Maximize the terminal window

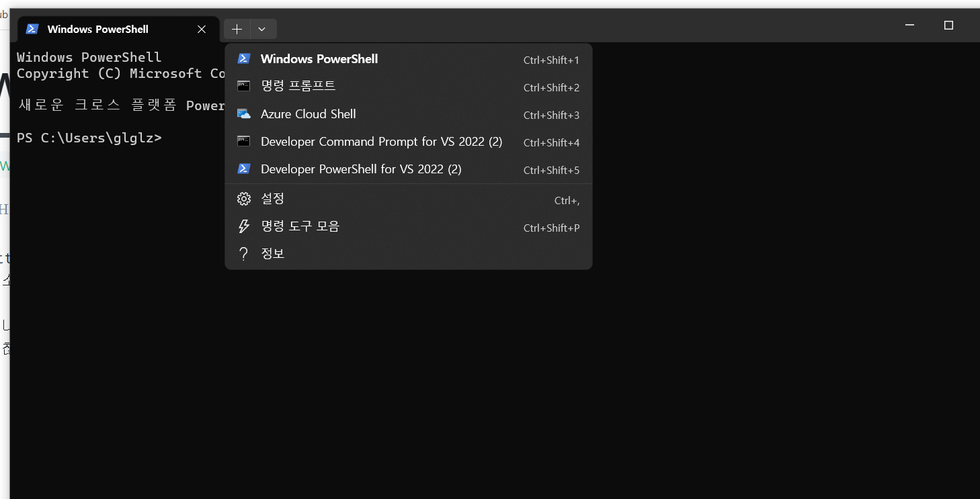tap(948, 26)
